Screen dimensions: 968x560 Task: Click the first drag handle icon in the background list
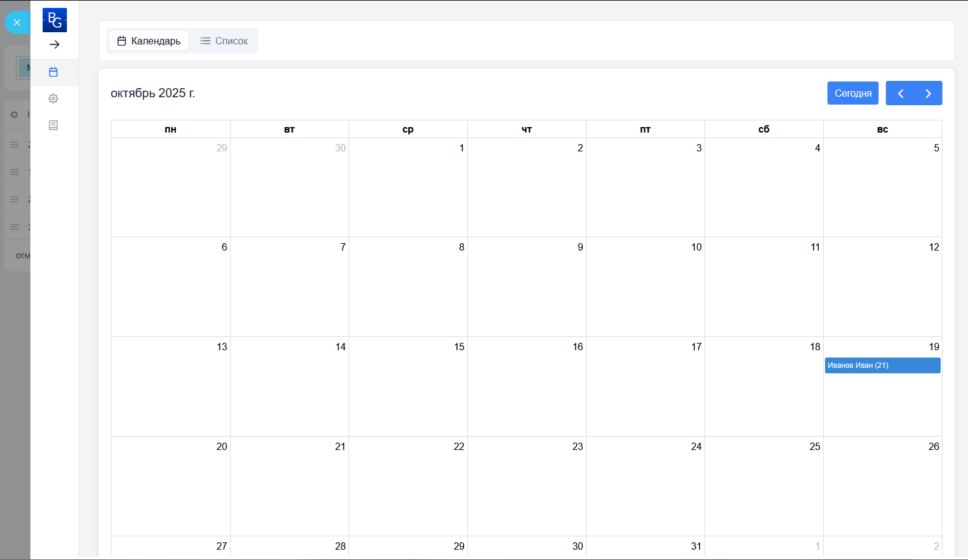15,145
